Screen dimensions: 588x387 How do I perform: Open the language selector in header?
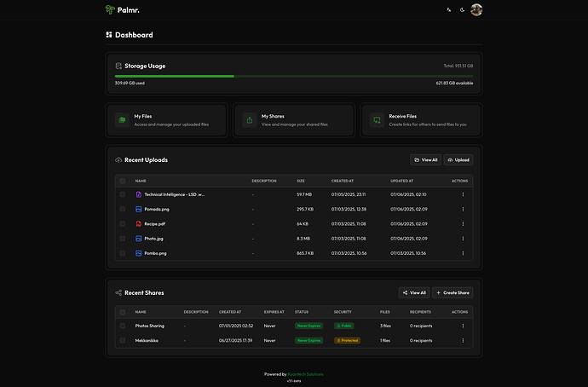[449, 10]
